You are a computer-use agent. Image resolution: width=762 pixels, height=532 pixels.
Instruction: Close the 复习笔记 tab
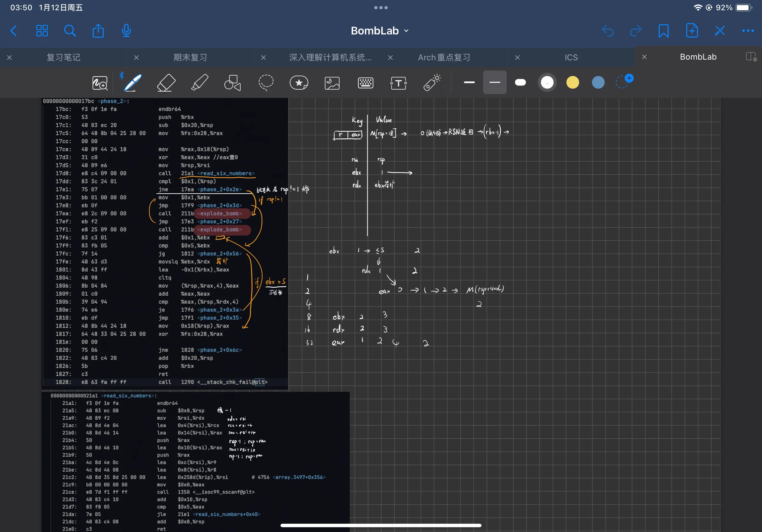click(x=10, y=57)
